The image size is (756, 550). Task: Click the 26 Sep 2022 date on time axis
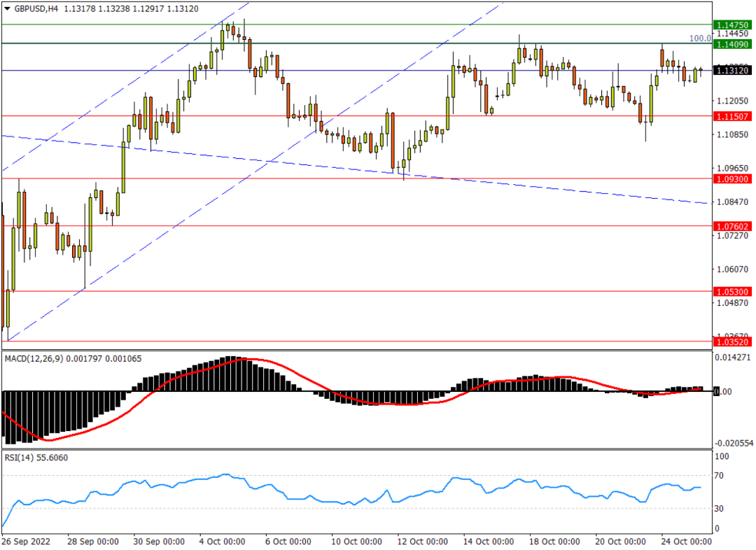26,542
